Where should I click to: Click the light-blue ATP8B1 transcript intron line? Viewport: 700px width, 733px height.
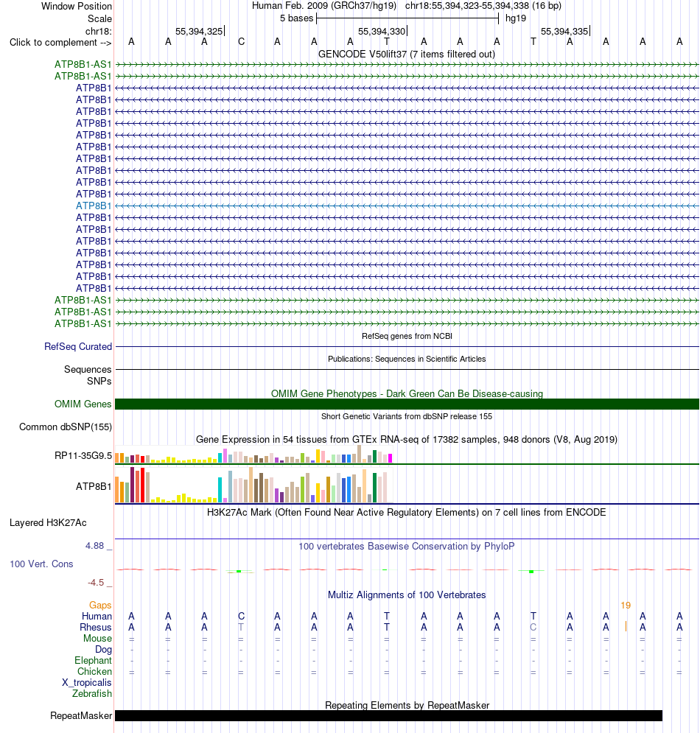(x=407, y=206)
